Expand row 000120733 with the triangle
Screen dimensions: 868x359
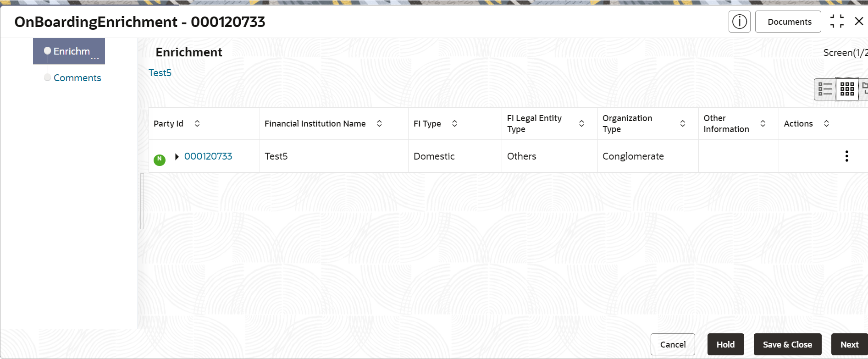coord(177,157)
